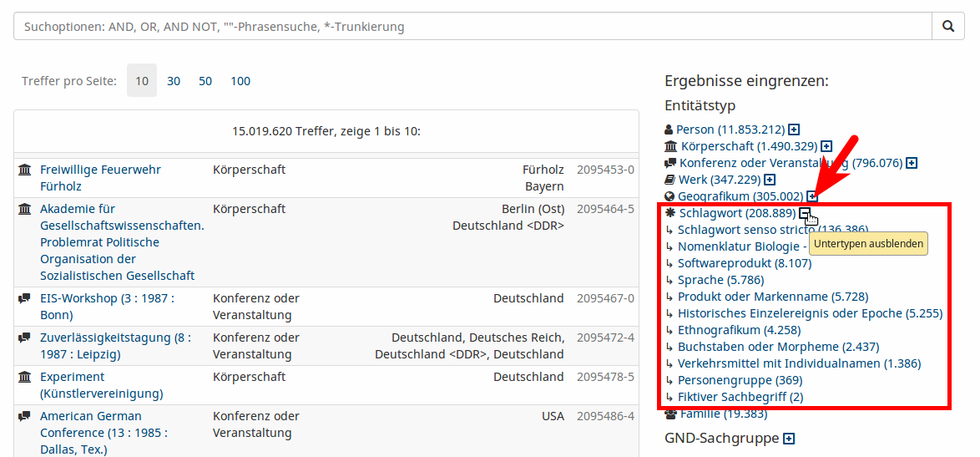Expand the Werk subtypes
Screen dimensions: 980x457
pyautogui.click(x=770, y=180)
